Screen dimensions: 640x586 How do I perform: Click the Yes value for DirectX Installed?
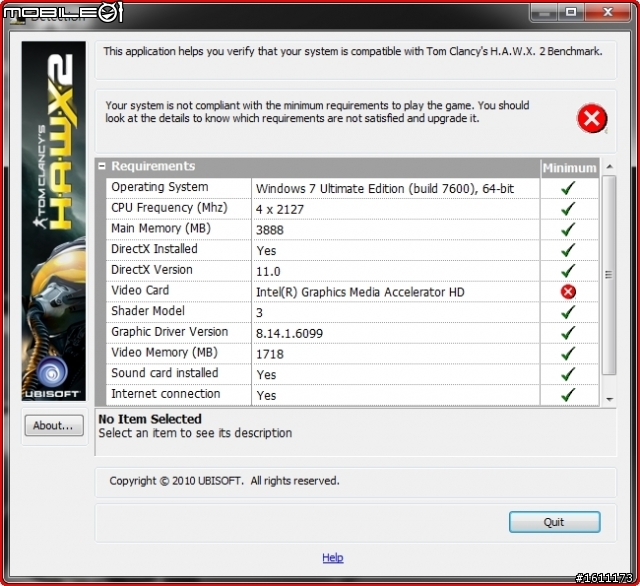(x=266, y=251)
